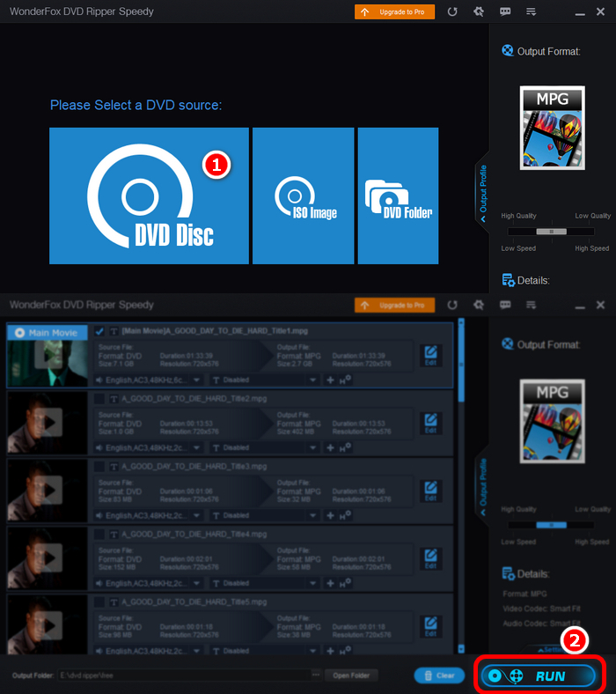Image resolution: width=616 pixels, height=694 pixels.
Task: Check the Title4.mpg checkbox
Action: tap(99, 535)
